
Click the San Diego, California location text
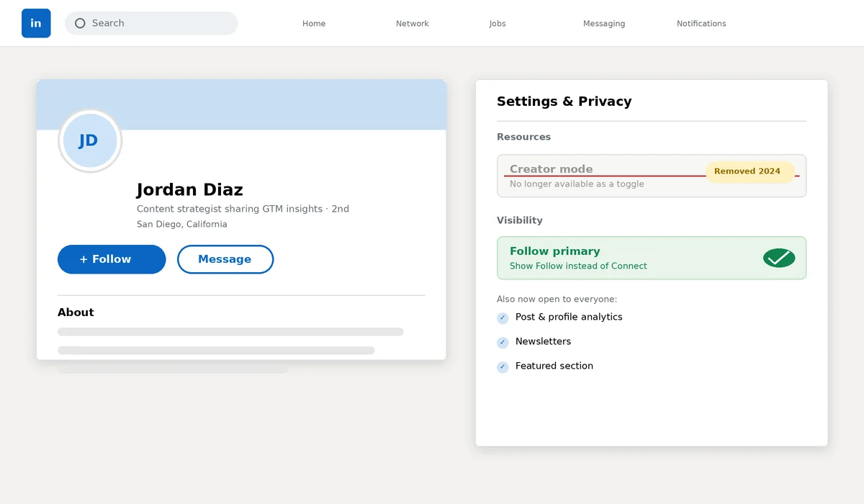pos(182,224)
